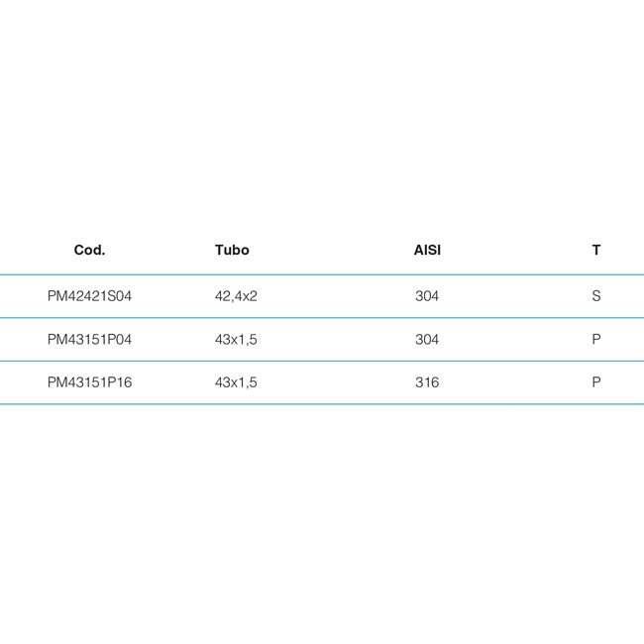Click AISI 304 in the PM43151P04 row

[x=427, y=339]
